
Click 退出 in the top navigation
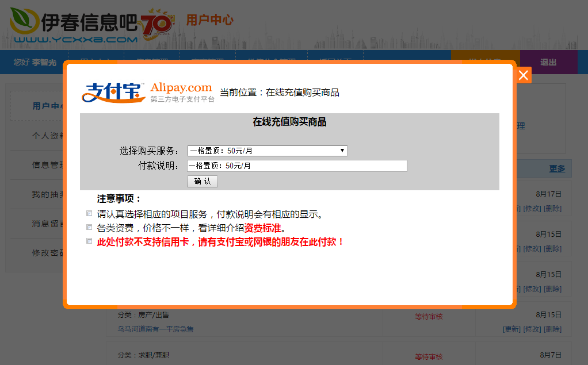[548, 62]
